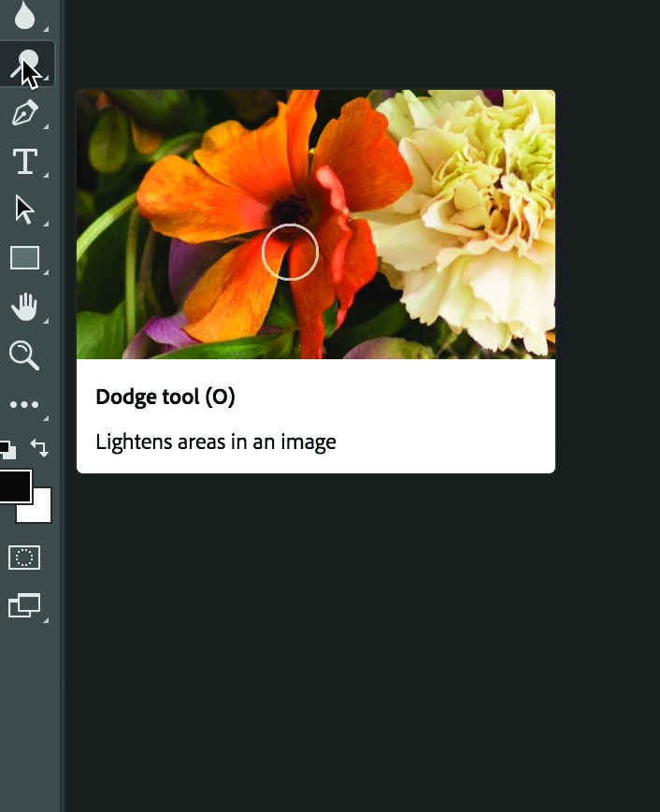Viewport: 660px width, 812px height.
Task: Reset to default foreground and background colors
Action: pyautogui.click(x=7, y=449)
